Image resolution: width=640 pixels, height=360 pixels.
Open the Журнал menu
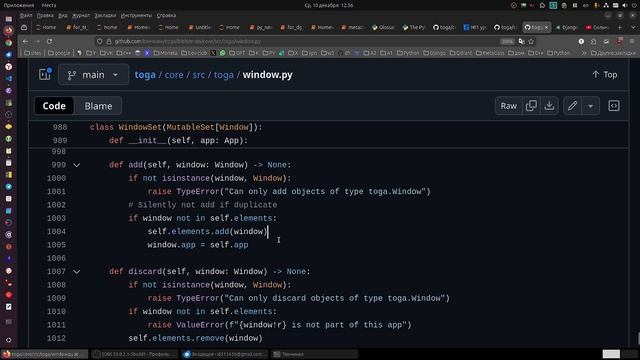click(81, 16)
